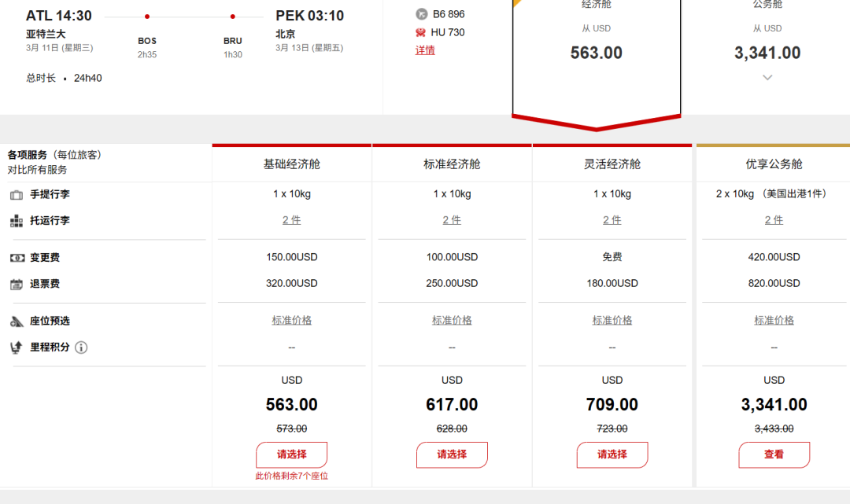Click the Hainan Airlines HU 730 logo

[420, 32]
